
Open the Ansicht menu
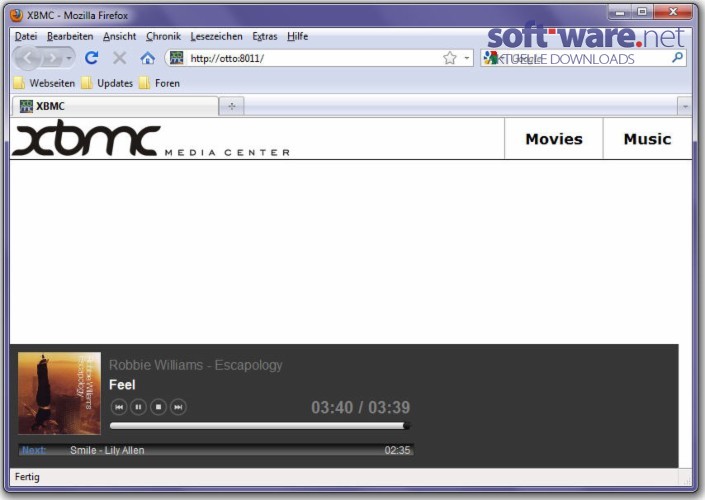(120, 36)
